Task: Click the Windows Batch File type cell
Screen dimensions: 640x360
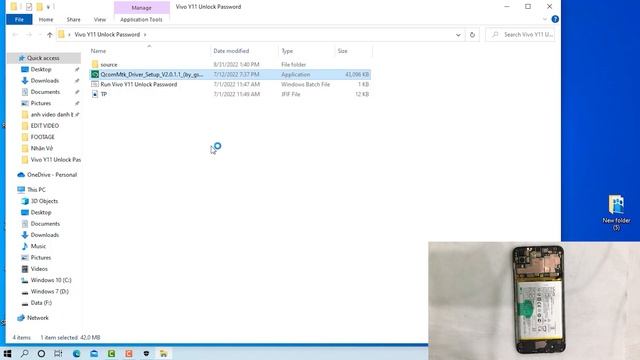Action: tap(305, 84)
